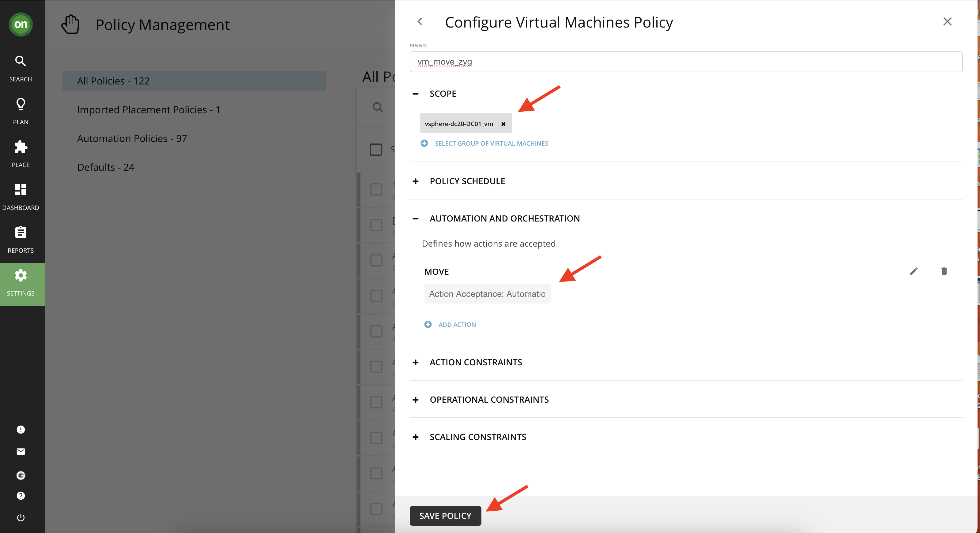Click the SAVE POLICY button
This screenshot has width=980, height=533.
pos(445,516)
